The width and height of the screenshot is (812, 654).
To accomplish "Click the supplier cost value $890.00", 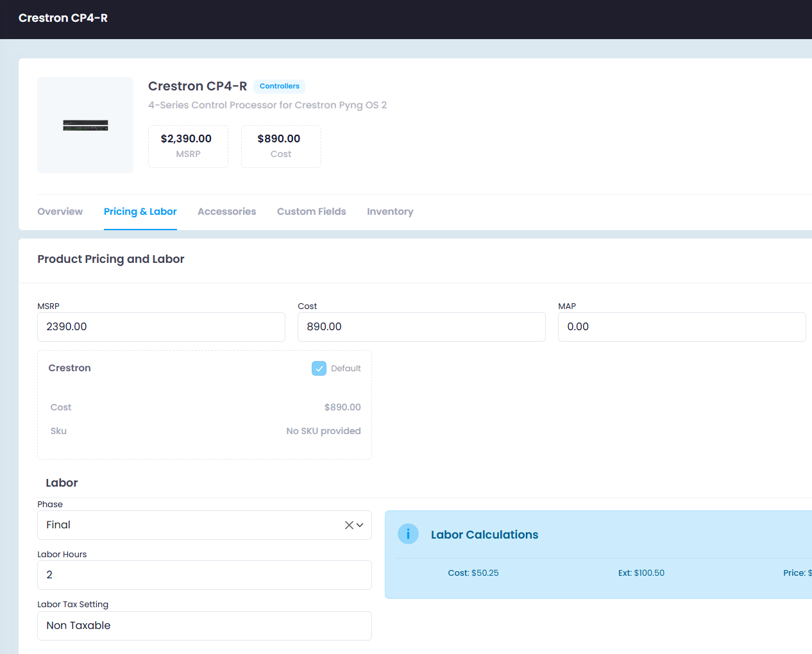I will 343,407.
